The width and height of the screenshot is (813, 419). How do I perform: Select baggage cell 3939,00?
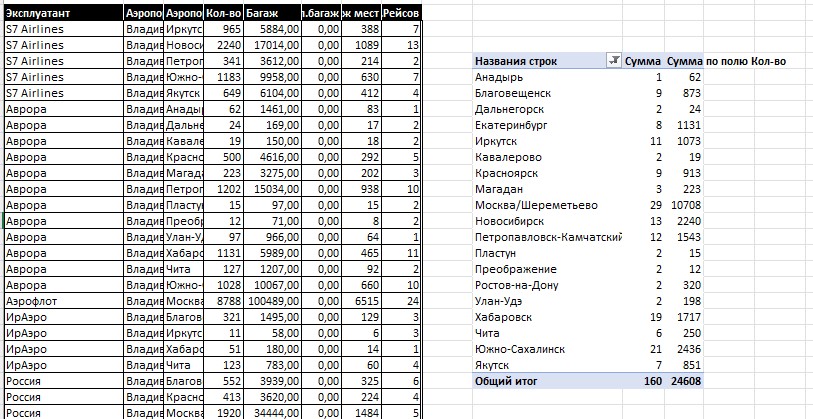coord(272,381)
